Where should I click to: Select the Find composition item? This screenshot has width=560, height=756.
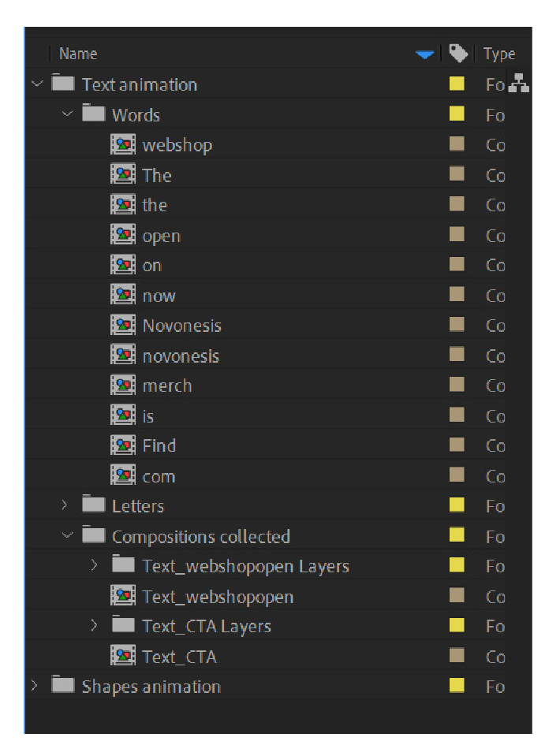pyautogui.click(x=266, y=445)
